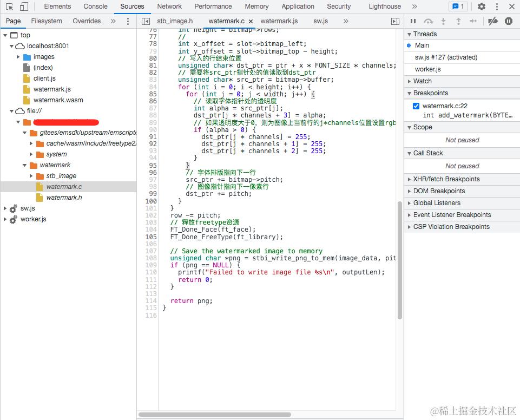Open the console messages issue counter
The height and width of the screenshot is (420, 520).
tap(458, 6)
